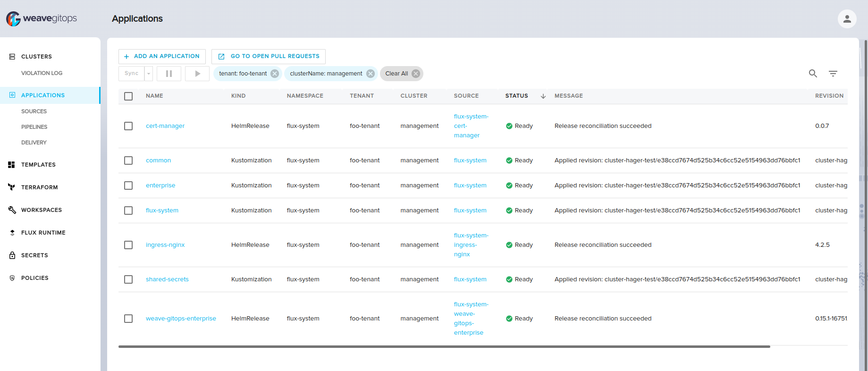Open Delivery in the sidebar

click(34, 143)
